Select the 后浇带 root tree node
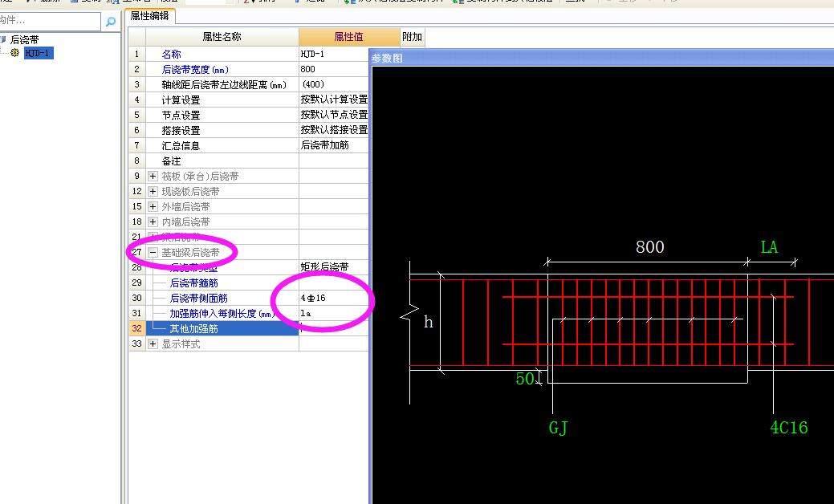834x504 pixels. coord(24,40)
